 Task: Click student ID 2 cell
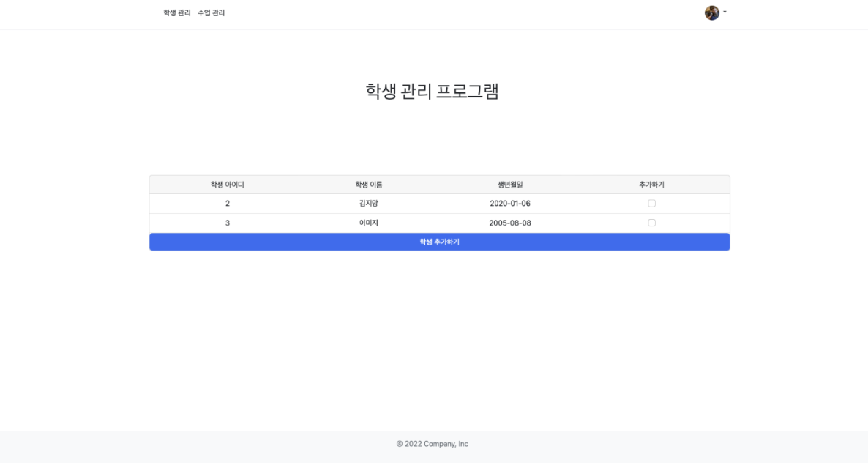point(227,203)
